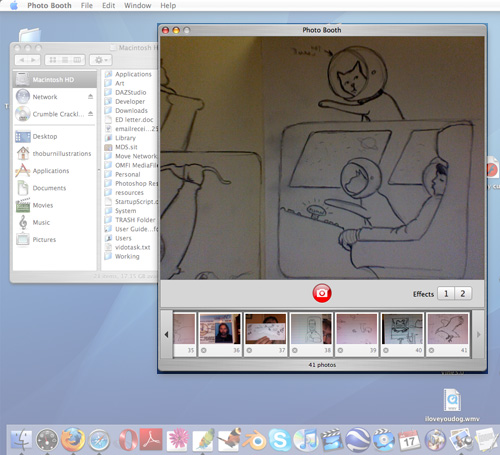The width and height of the screenshot is (500, 455).
Task: Launch Google Earth from the Dock
Action: click(357, 440)
